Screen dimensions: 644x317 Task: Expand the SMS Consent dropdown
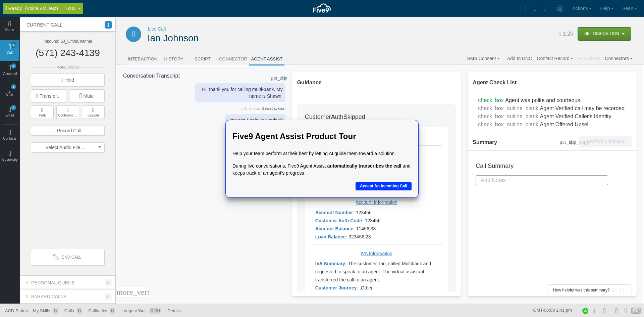[483, 58]
